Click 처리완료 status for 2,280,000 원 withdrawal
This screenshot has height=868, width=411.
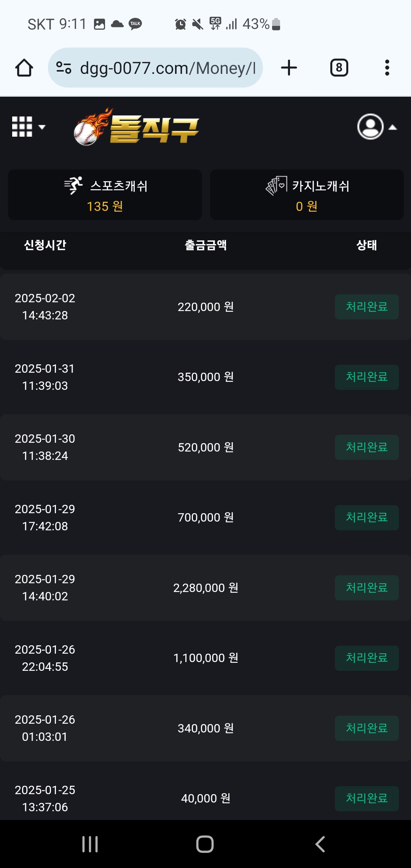pyautogui.click(x=367, y=588)
